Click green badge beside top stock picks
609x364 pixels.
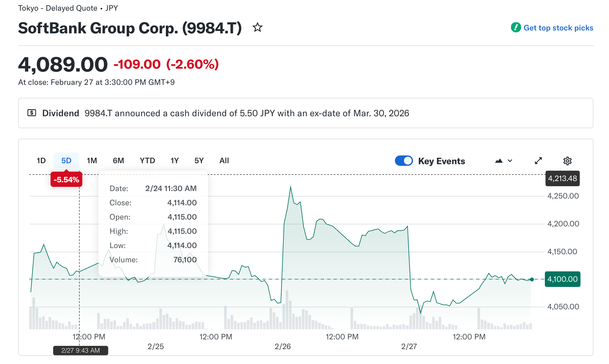pos(516,28)
